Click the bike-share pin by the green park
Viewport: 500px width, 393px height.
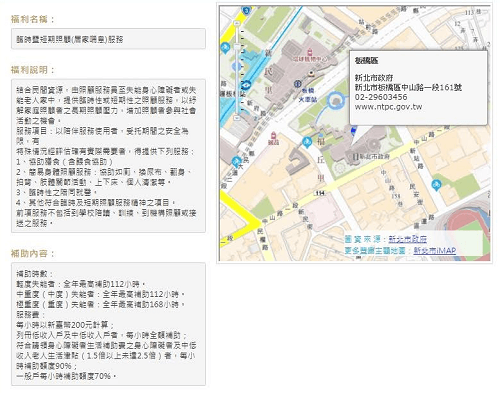[436, 185]
